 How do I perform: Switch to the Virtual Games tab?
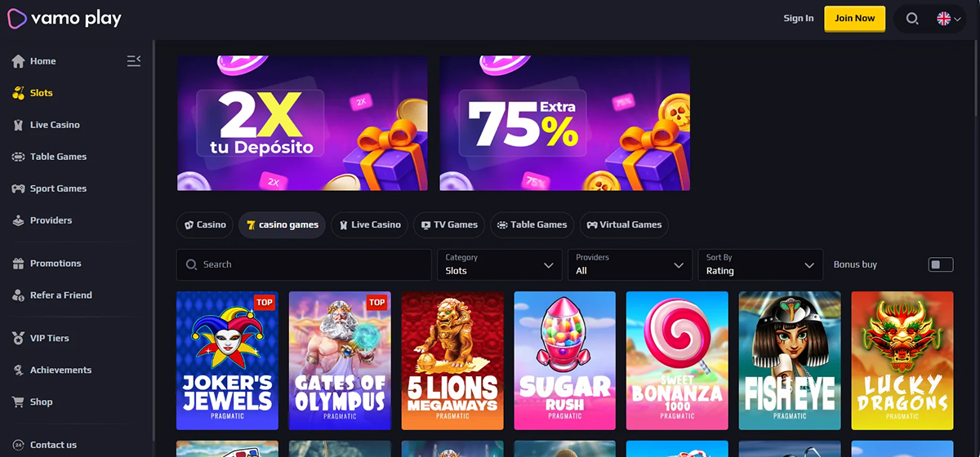coord(624,224)
